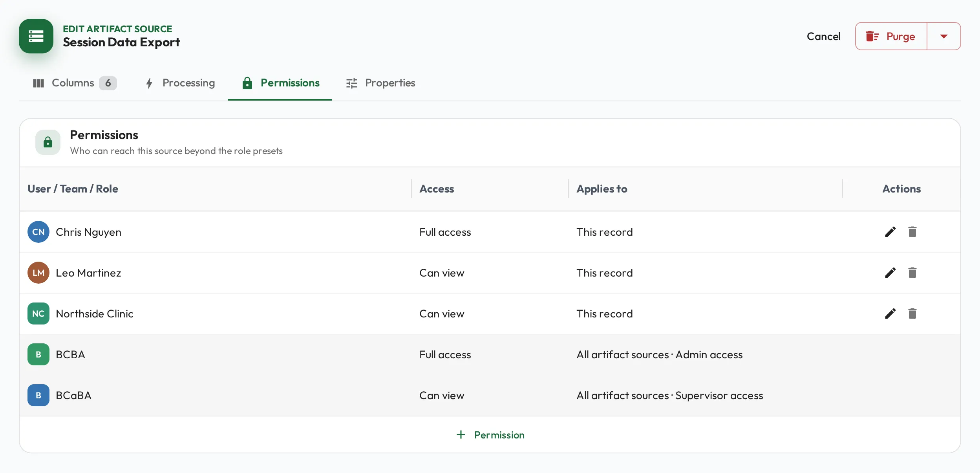Click the CN avatar for Chris Nguyen
The image size is (980, 473).
click(x=38, y=232)
